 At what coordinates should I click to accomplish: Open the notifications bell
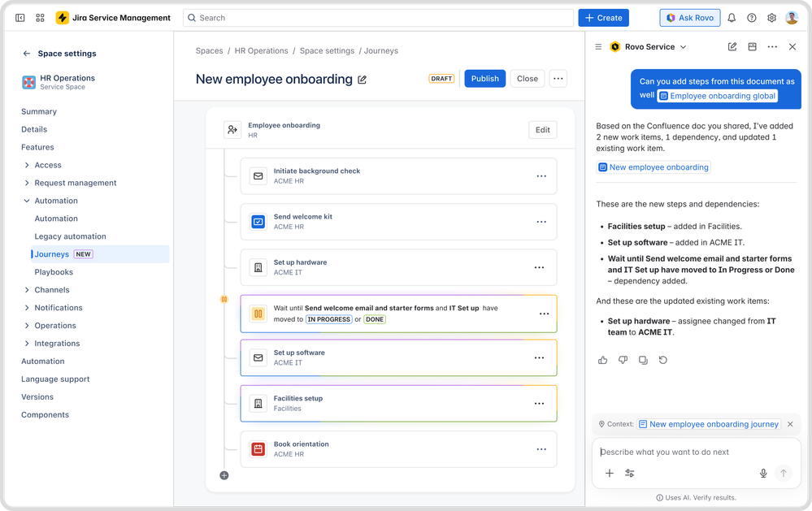(x=732, y=18)
